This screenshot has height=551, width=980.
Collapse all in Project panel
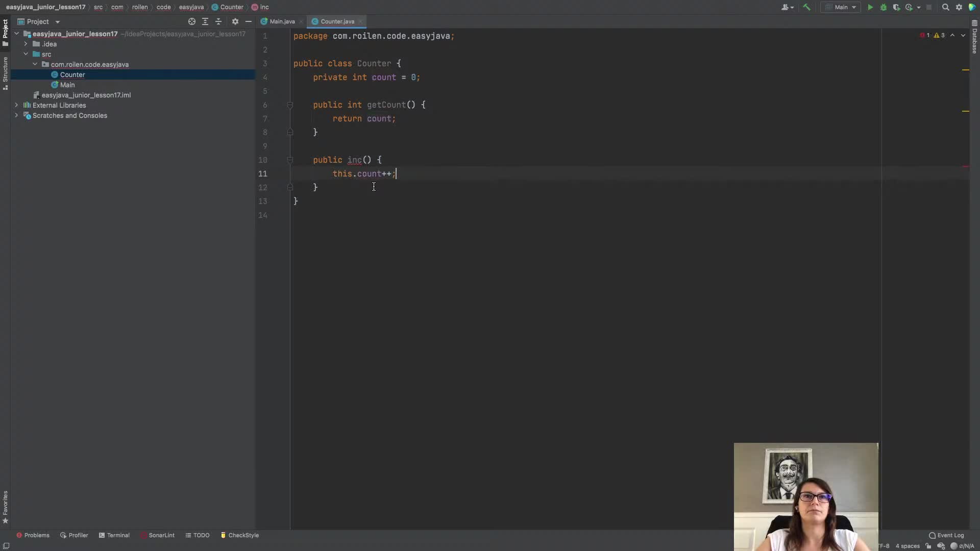point(218,21)
